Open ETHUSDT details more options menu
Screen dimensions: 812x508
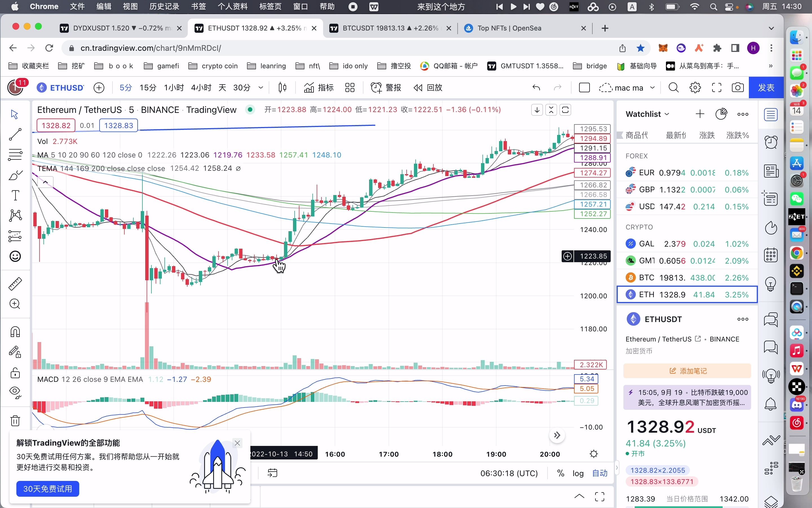(x=743, y=319)
